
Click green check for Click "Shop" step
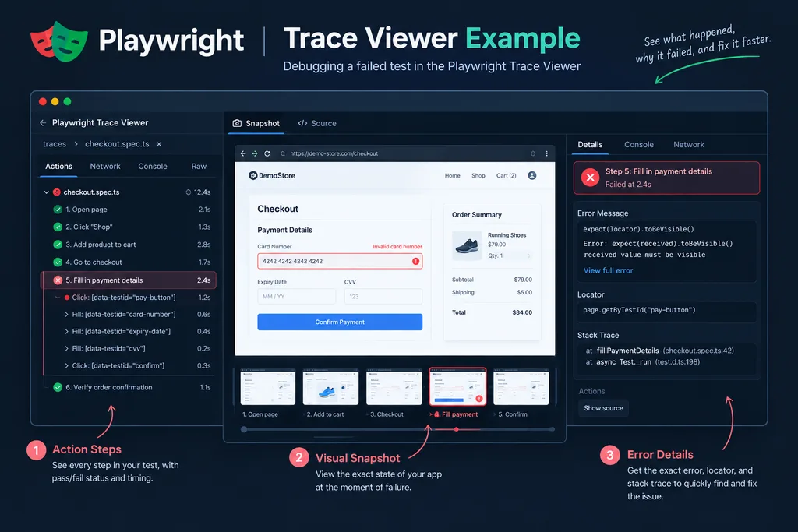coord(58,227)
